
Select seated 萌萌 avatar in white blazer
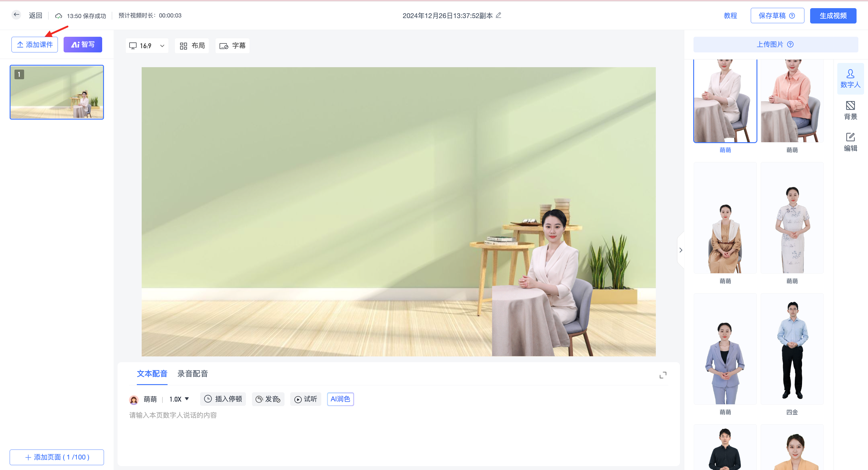click(725, 101)
